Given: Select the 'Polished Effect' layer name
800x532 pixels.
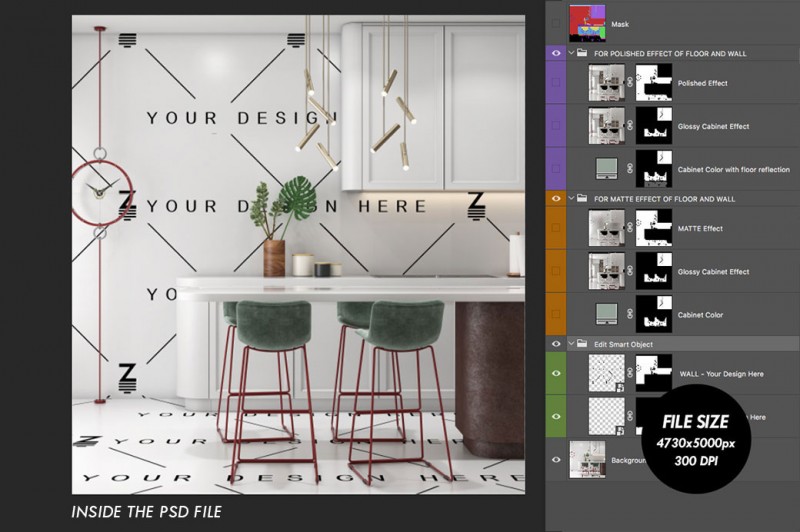Looking at the screenshot, I should coord(703,83).
